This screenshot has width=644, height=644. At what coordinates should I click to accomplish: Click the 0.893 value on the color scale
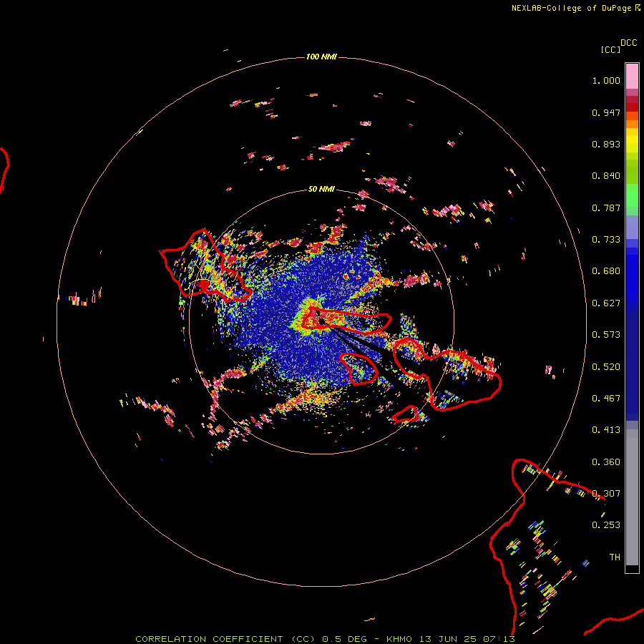pyautogui.click(x=606, y=144)
